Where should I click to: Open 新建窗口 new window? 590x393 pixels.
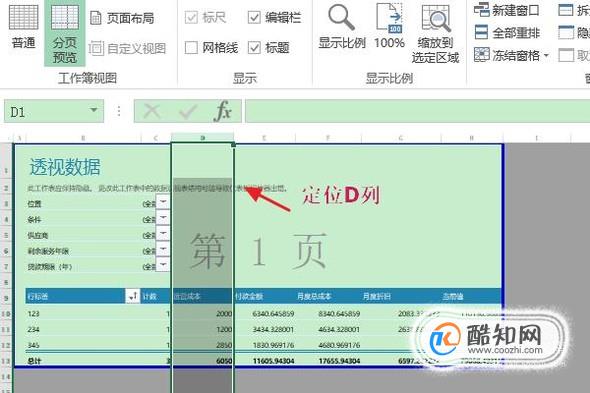pos(506,10)
